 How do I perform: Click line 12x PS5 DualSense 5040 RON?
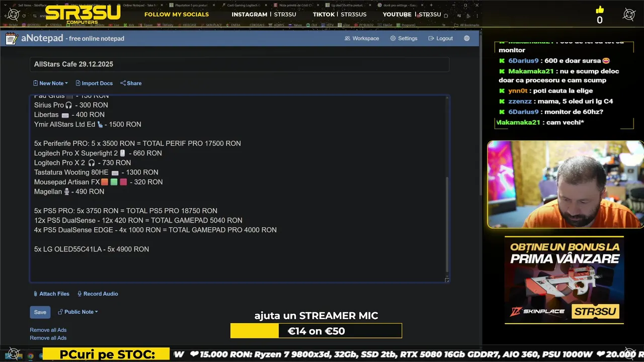138,221
